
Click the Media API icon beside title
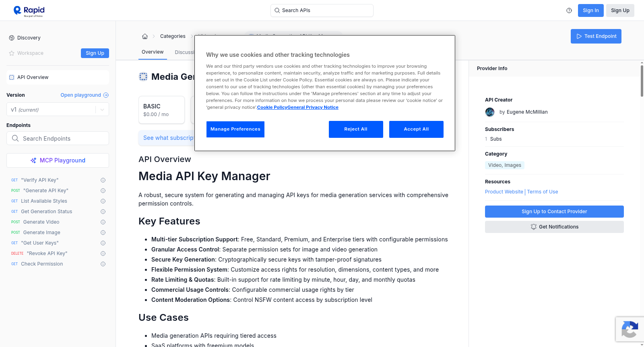pos(143,77)
